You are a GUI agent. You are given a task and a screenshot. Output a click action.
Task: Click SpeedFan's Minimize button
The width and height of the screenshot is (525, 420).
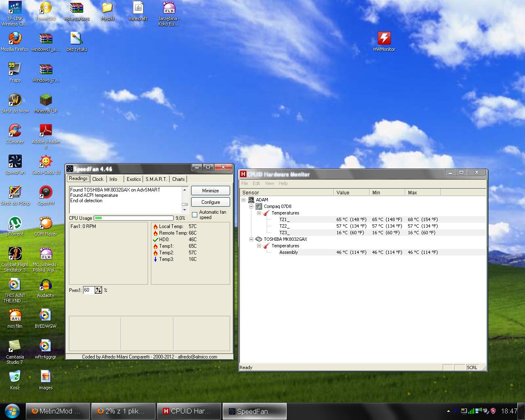point(210,191)
